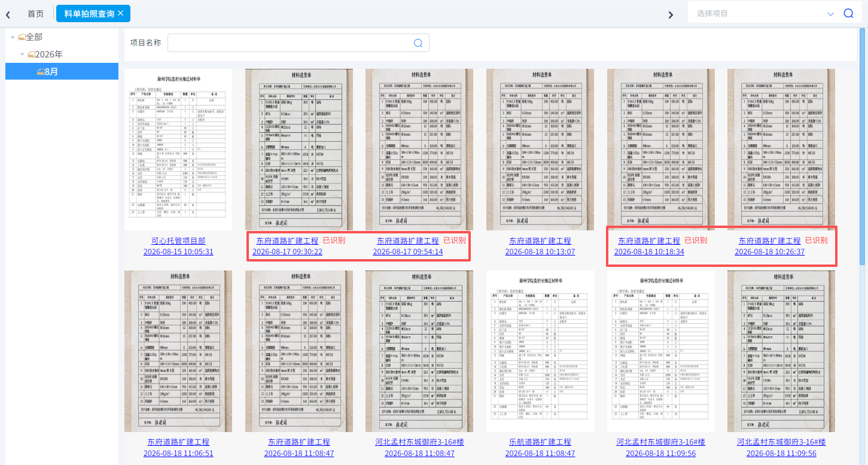Click search icon in 项目名称 field
The image size is (868, 465).
418,42
